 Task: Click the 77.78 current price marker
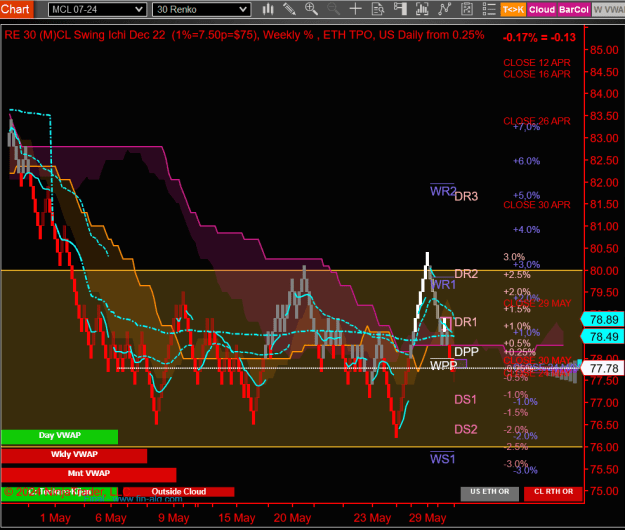pos(602,368)
